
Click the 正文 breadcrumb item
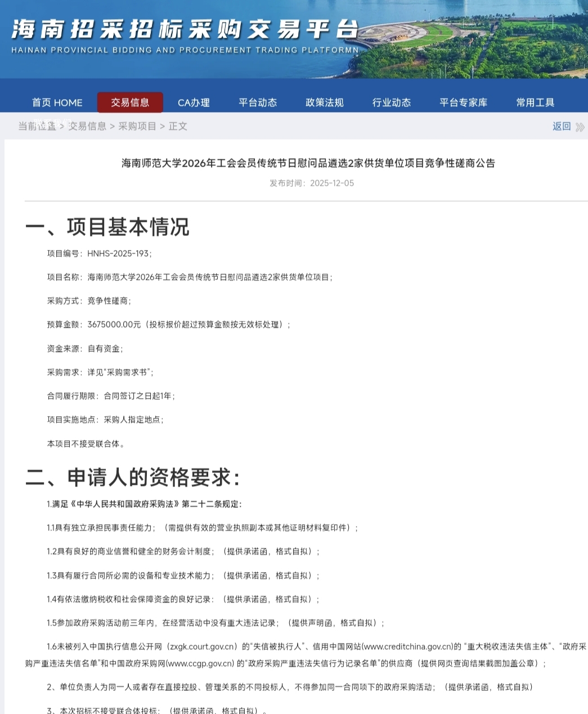(x=178, y=126)
